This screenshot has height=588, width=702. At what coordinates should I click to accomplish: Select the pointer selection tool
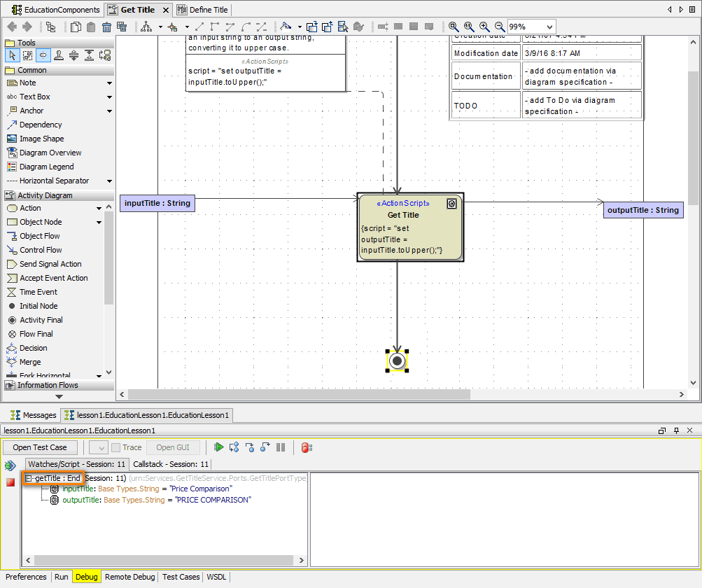tap(12, 55)
